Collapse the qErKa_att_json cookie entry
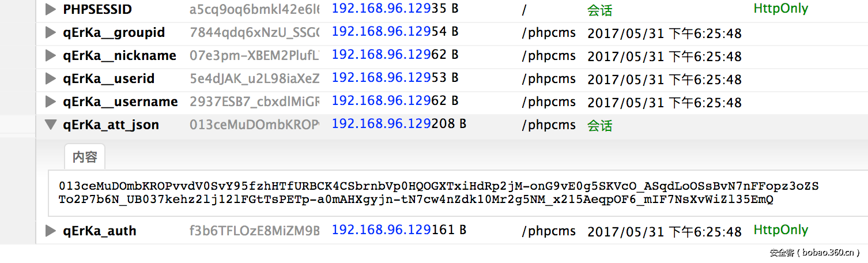The height and width of the screenshot is (263, 868). pyautogui.click(x=51, y=125)
